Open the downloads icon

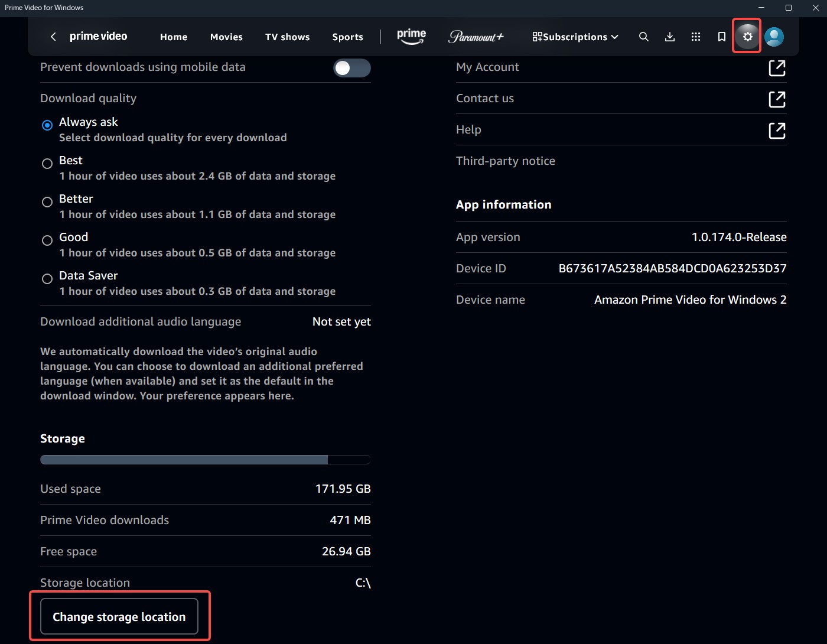(x=670, y=37)
